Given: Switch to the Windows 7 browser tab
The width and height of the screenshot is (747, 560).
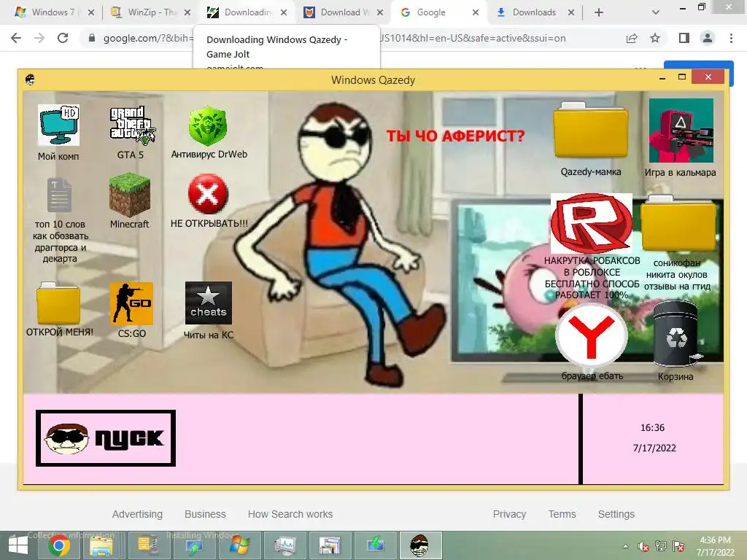Looking at the screenshot, I should pos(53,12).
